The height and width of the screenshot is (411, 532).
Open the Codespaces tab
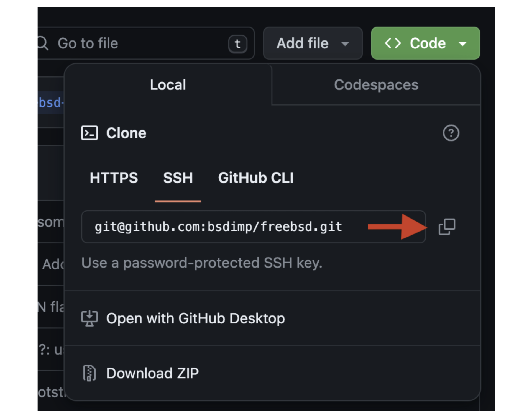[376, 85]
